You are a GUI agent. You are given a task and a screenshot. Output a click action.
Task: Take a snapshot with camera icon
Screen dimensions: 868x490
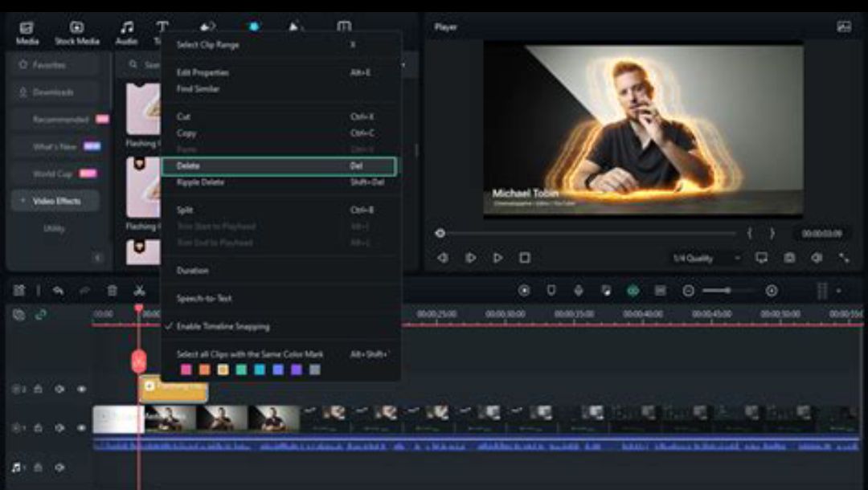[x=789, y=258]
